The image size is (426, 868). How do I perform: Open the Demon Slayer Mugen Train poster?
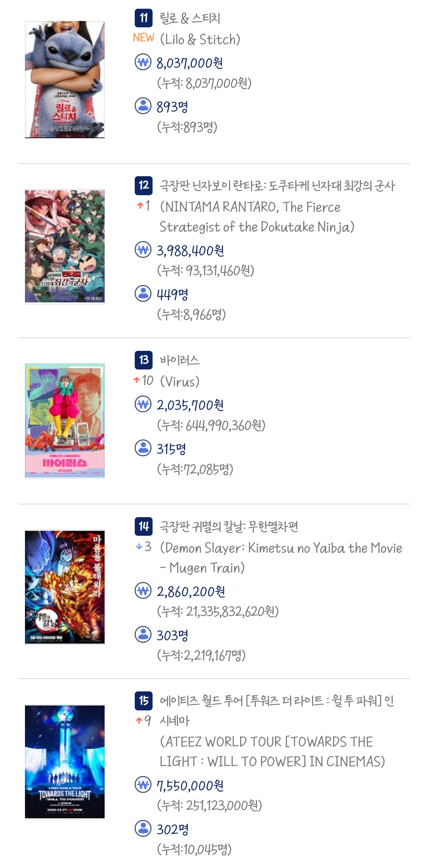coord(65,587)
